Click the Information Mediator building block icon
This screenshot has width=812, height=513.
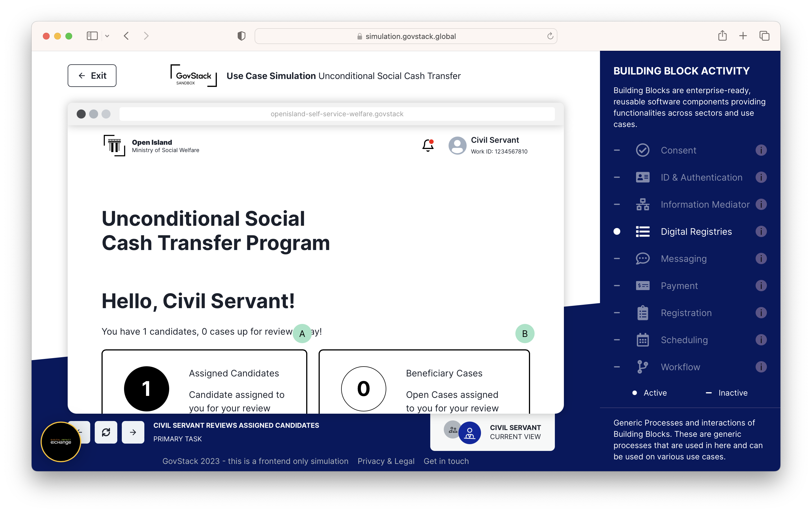643,204
